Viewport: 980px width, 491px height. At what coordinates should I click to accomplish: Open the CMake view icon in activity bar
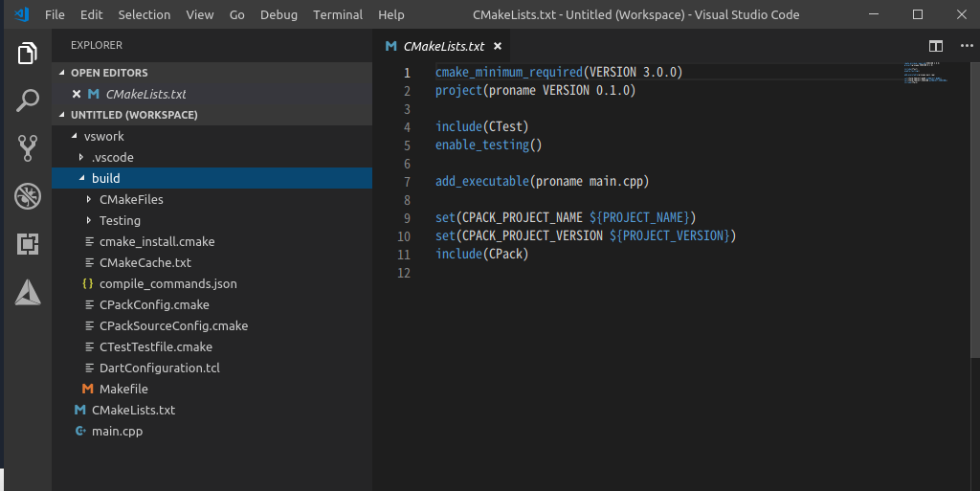pyautogui.click(x=27, y=292)
